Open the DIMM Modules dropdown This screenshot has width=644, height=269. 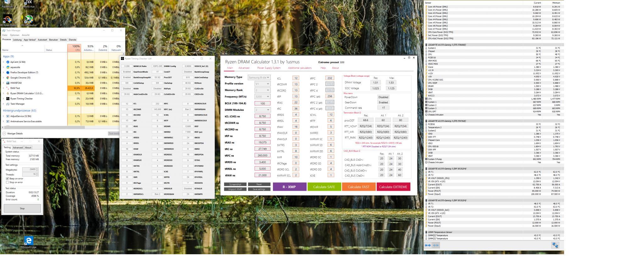click(x=263, y=110)
